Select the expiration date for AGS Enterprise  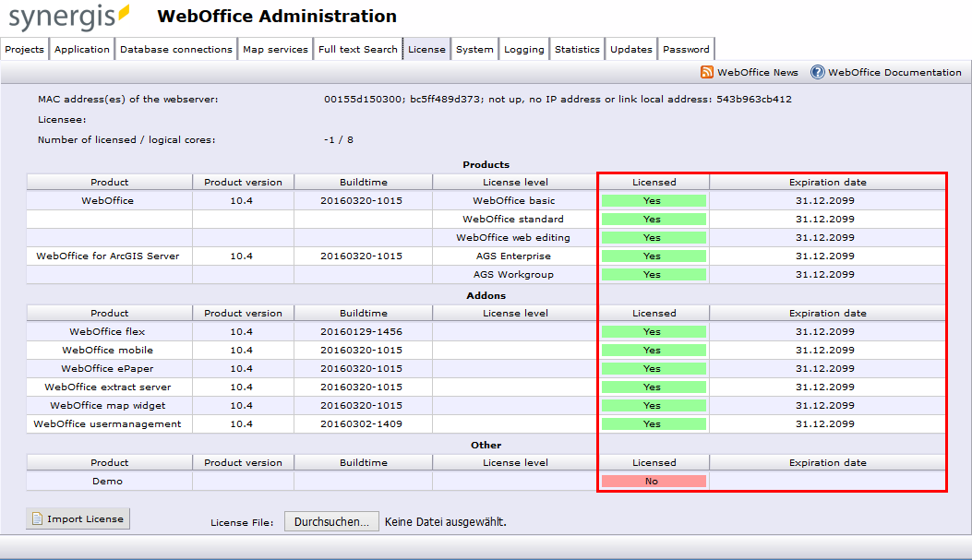pyautogui.click(x=828, y=256)
